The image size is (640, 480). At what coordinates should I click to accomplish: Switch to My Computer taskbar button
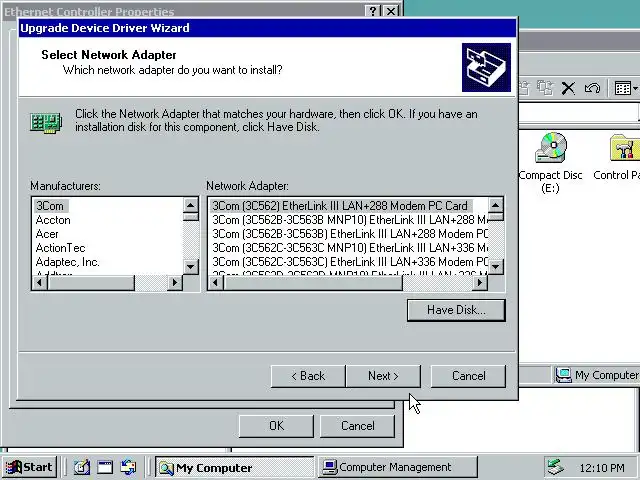[x=235, y=467]
